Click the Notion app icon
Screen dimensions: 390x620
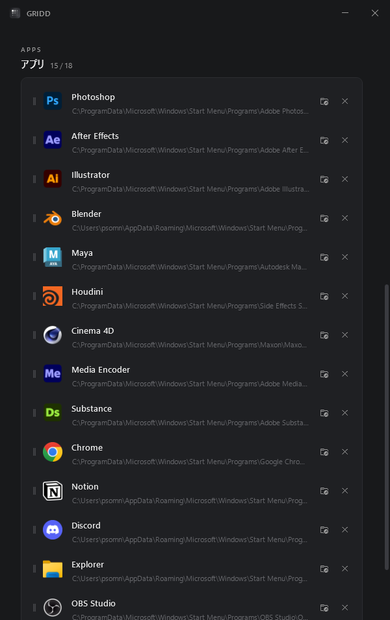pos(53,491)
